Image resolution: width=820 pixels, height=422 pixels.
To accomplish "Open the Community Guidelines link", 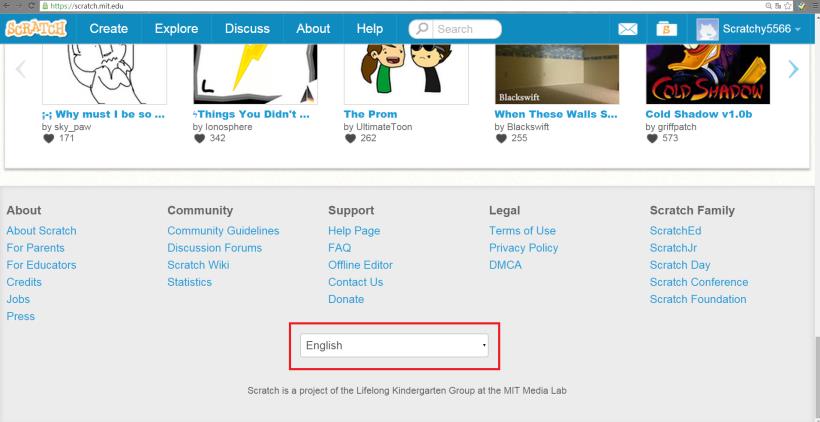I will [223, 231].
